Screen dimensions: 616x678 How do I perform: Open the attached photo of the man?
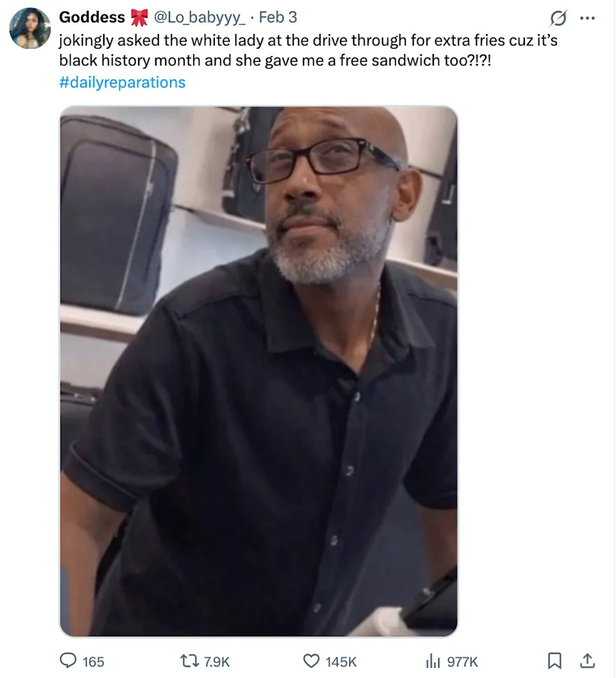click(259, 371)
